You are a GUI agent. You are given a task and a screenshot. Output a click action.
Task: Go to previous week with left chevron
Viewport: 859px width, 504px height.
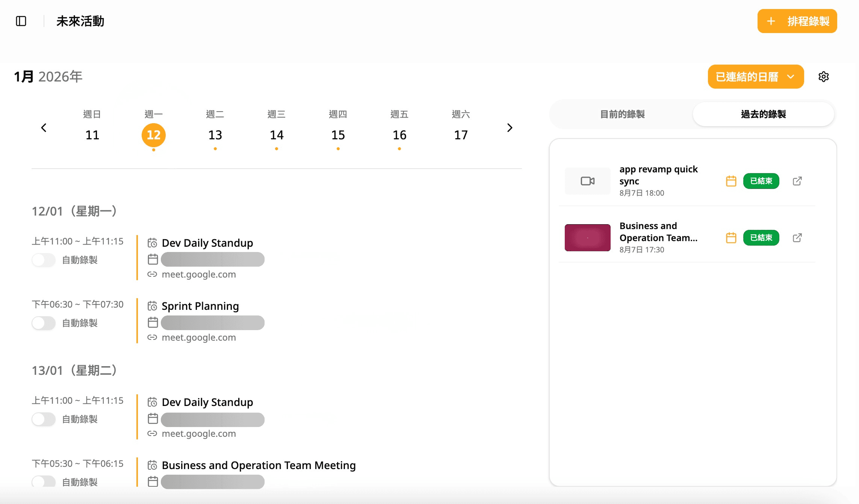click(x=44, y=128)
